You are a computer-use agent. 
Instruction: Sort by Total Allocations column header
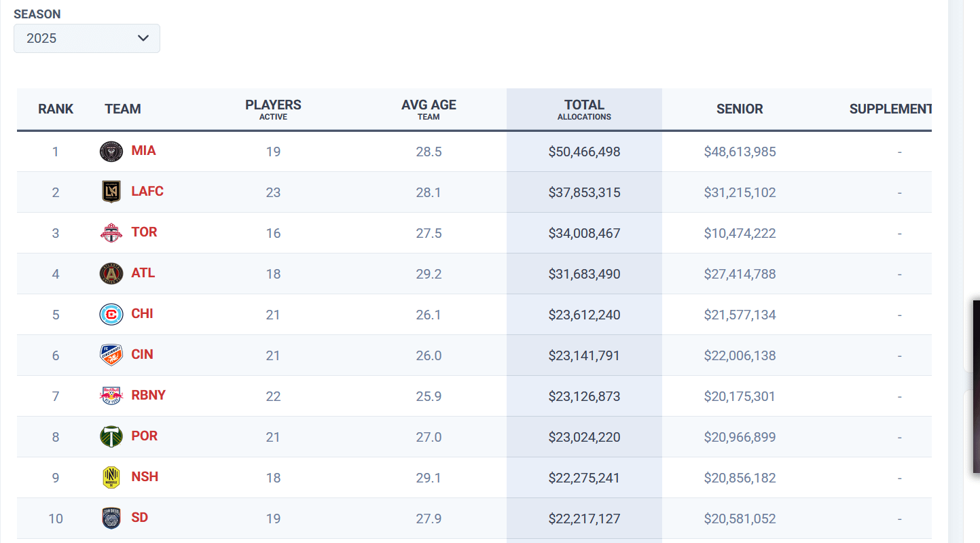click(x=584, y=109)
